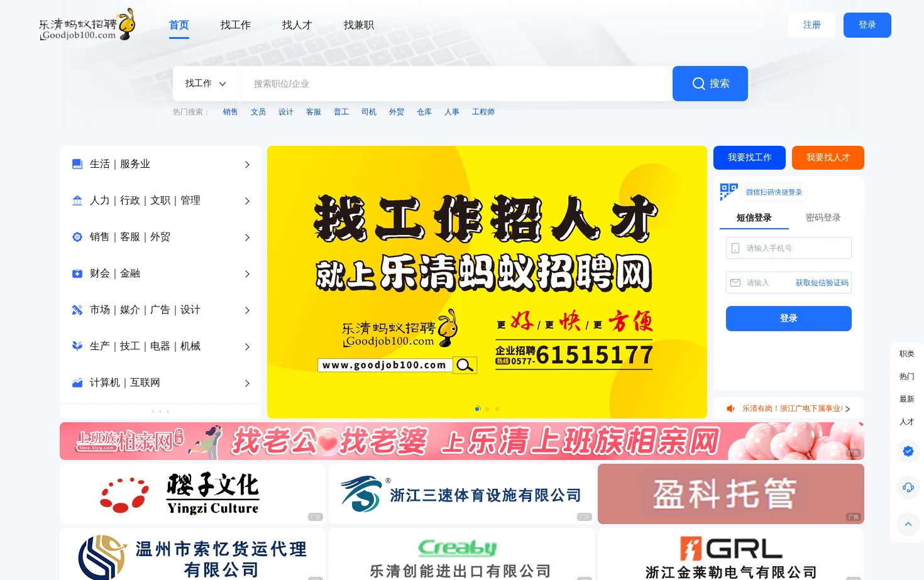Click 获取短信验证码 link

[822, 283]
